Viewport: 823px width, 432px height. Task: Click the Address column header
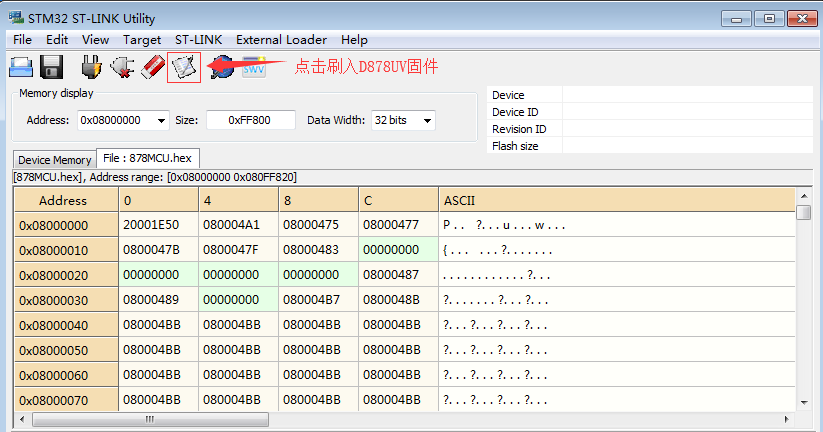[x=66, y=201]
